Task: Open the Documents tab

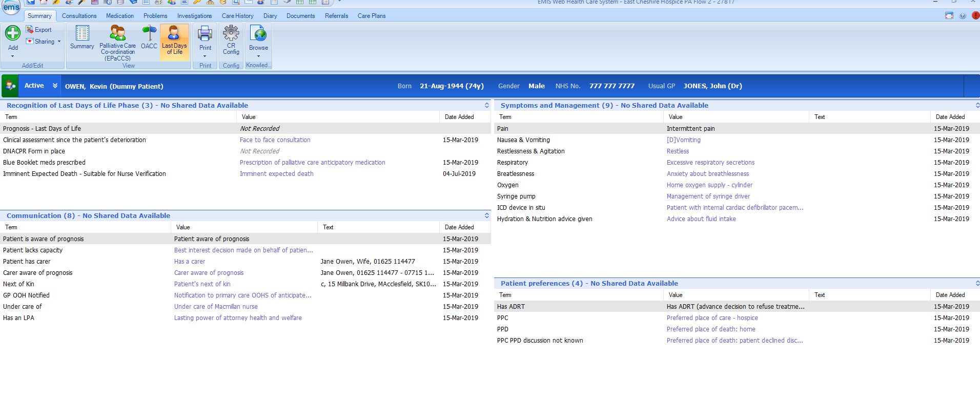Action: click(x=300, y=16)
